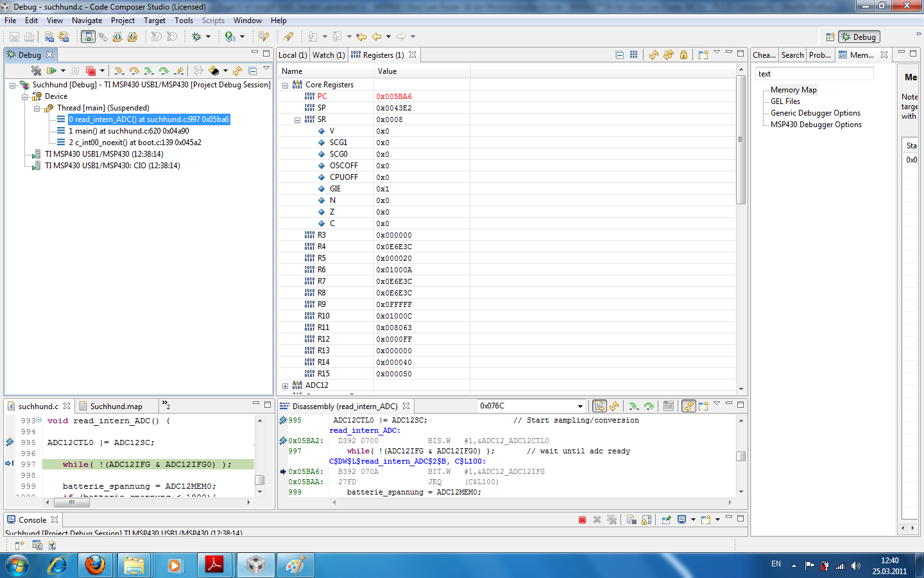Viewport: 924px width, 578px height.
Task: Select the main() stack frame at suchhund.c:620
Action: [128, 131]
